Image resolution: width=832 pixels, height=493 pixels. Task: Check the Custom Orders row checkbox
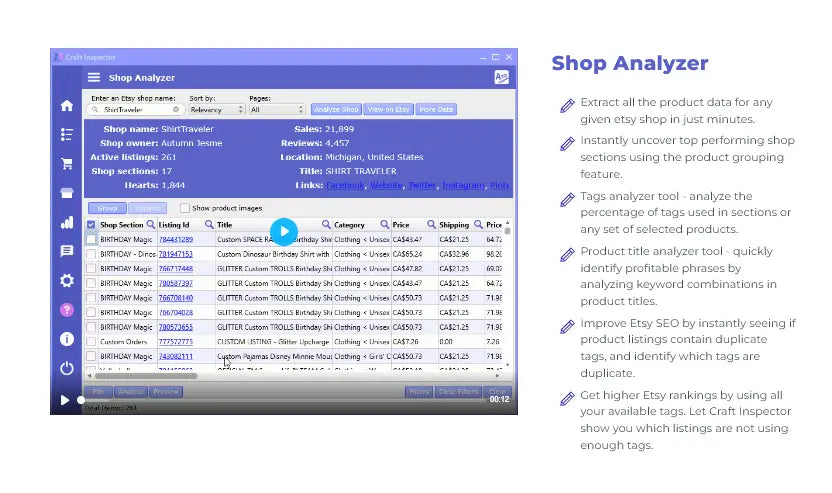click(x=91, y=342)
